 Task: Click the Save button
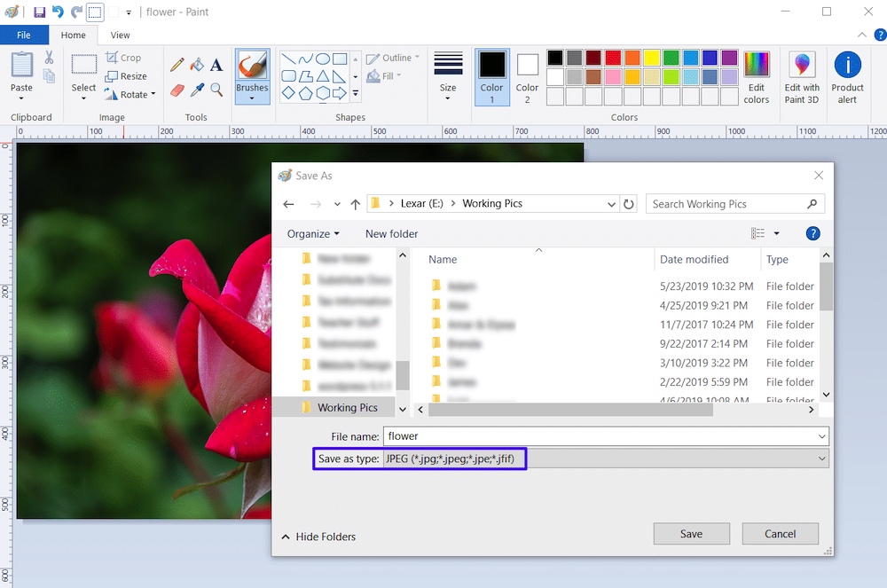click(691, 534)
